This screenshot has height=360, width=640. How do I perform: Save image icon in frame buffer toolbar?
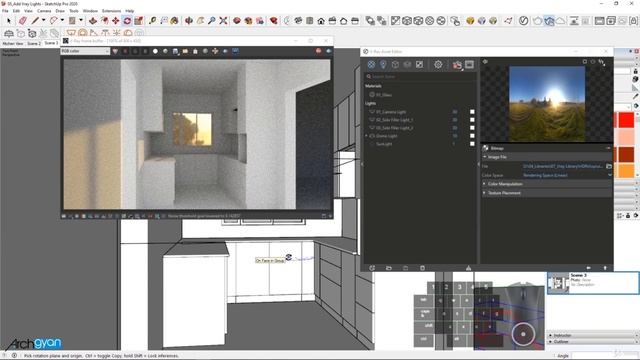(176, 51)
